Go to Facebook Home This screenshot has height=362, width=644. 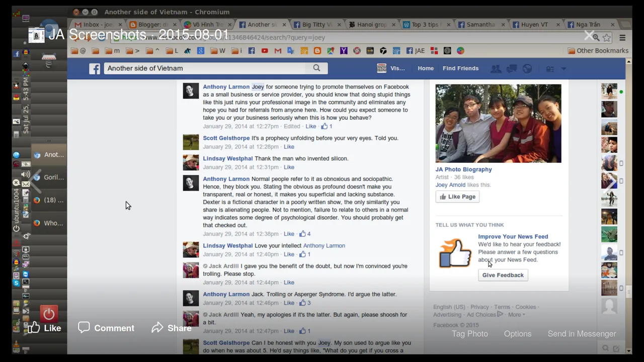(x=425, y=68)
